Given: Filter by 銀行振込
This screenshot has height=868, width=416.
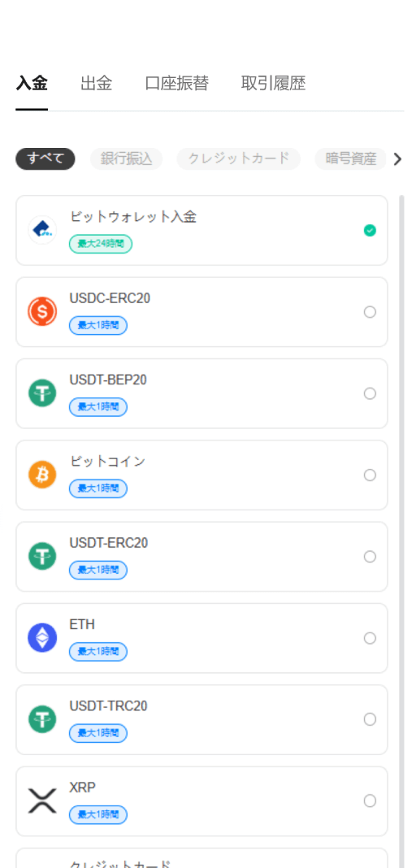Looking at the screenshot, I should (x=127, y=158).
